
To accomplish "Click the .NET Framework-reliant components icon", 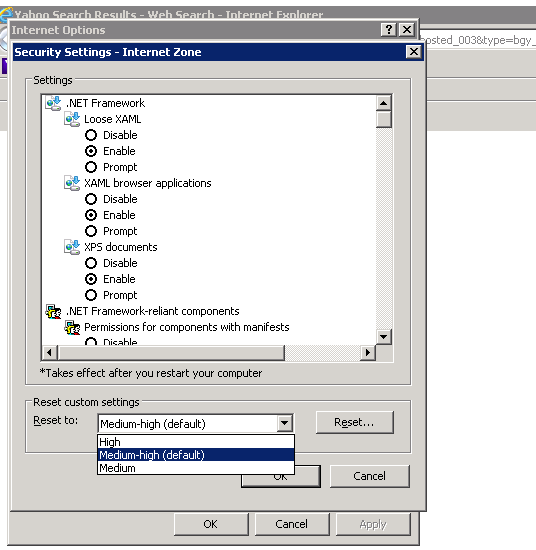I will click(x=53, y=311).
